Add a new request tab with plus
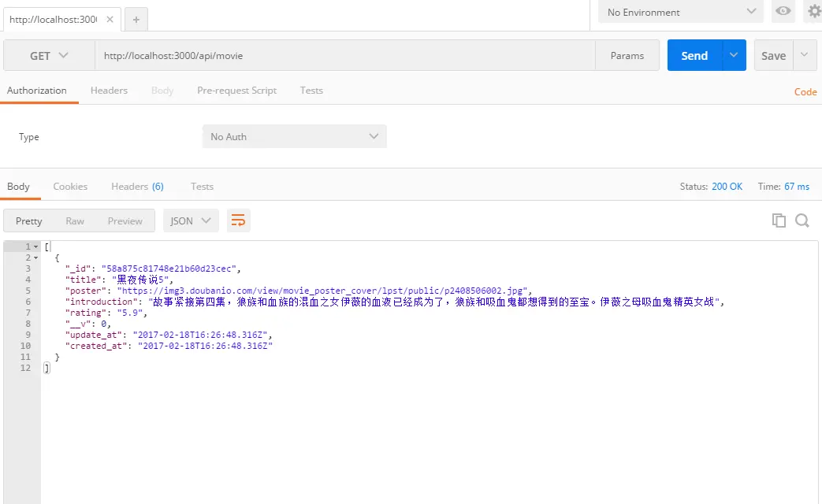The height and width of the screenshot is (504, 822). (136, 20)
